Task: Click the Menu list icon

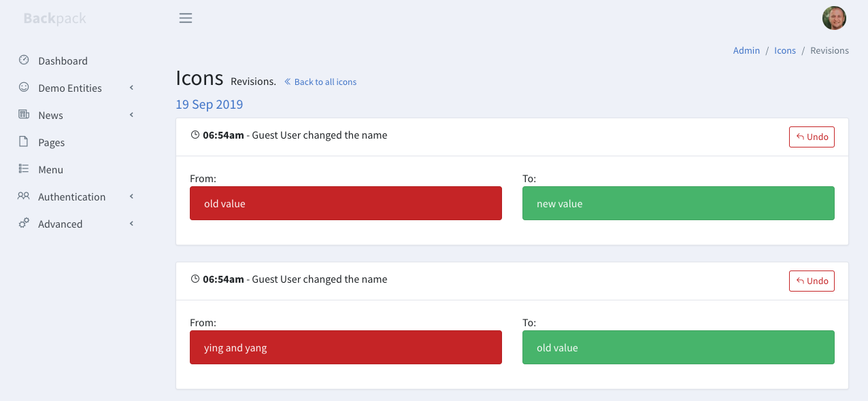Action: [x=24, y=169]
